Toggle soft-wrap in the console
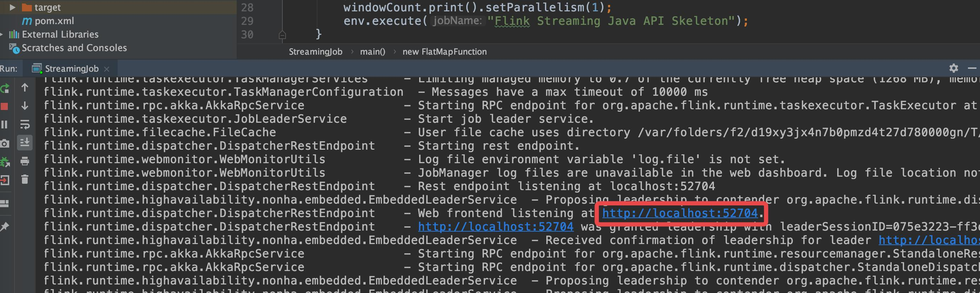 (25, 124)
